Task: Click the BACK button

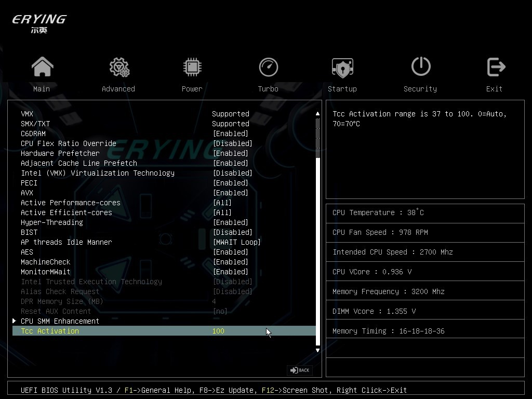Action: 300,370
